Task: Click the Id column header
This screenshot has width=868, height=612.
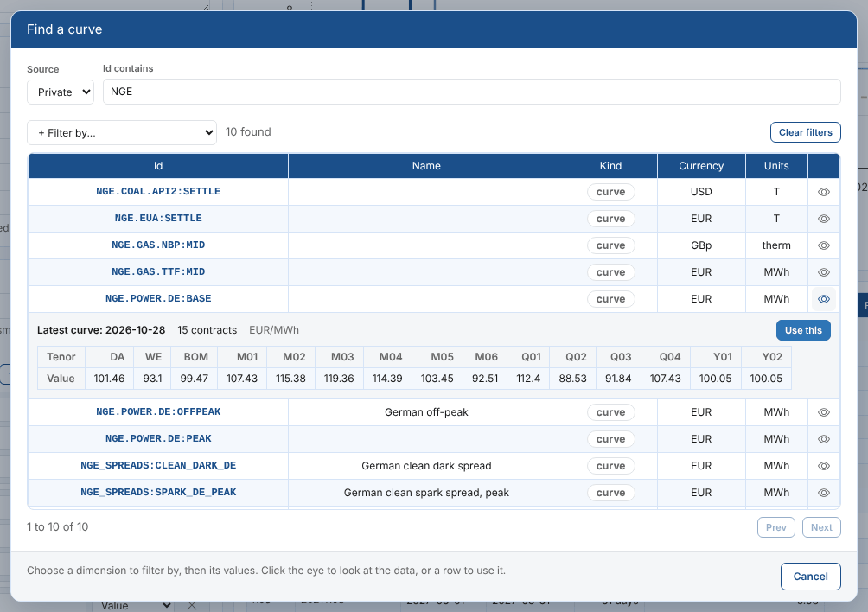Action: (158, 166)
